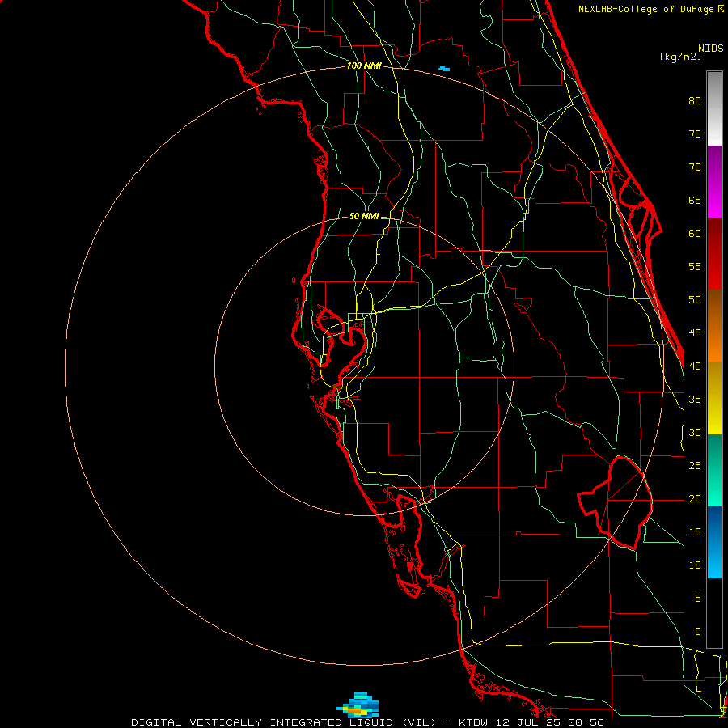This screenshot has width=728, height=728.
Task: Click the 50 value on the color scale
Action: (695, 300)
